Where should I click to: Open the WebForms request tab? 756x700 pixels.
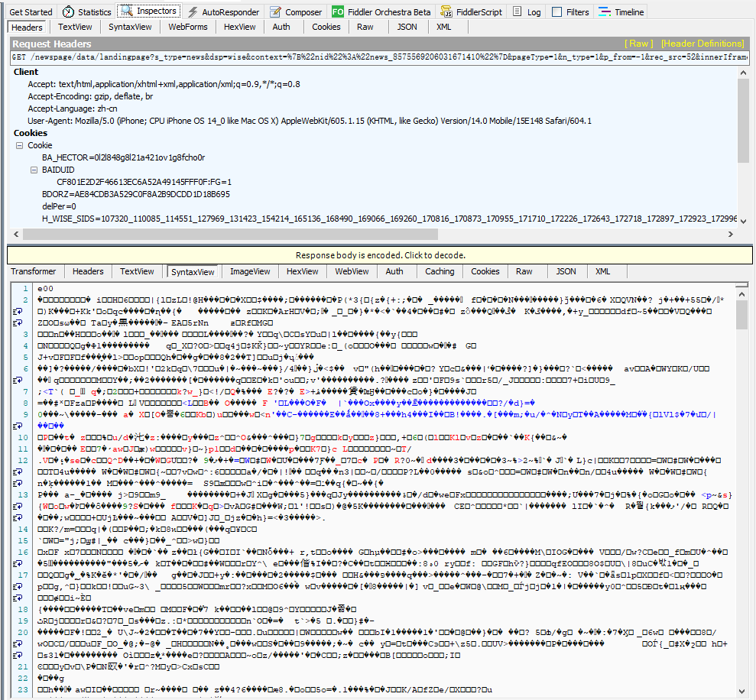pos(187,27)
